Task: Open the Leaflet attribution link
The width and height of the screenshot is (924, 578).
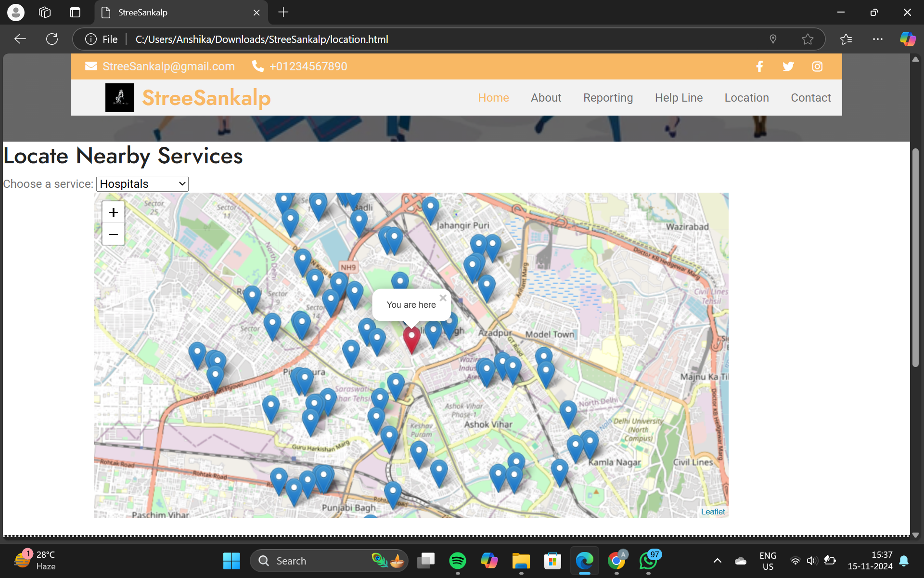Action: (x=713, y=512)
